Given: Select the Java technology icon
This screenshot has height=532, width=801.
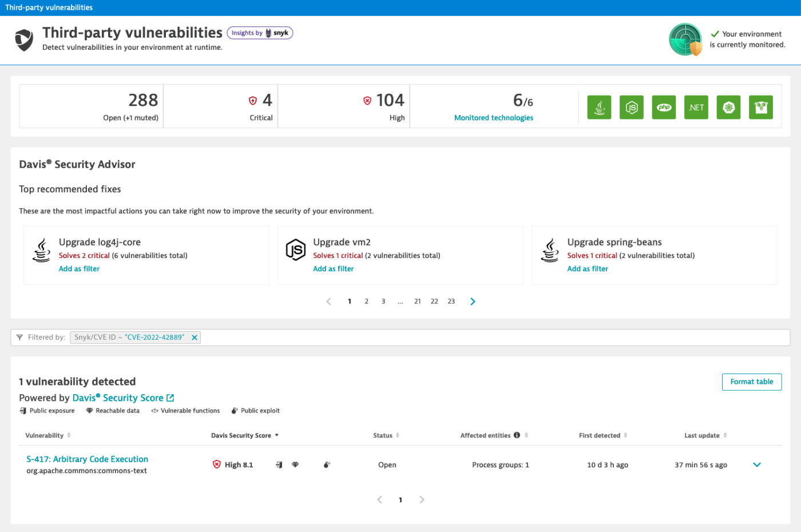Looking at the screenshot, I should pyautogui.click(x=599, y=107).
